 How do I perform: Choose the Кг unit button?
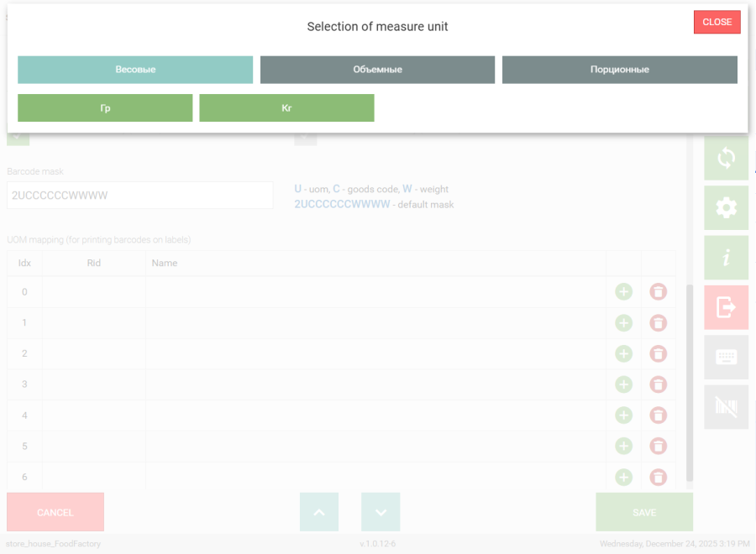tap(286, 108)
